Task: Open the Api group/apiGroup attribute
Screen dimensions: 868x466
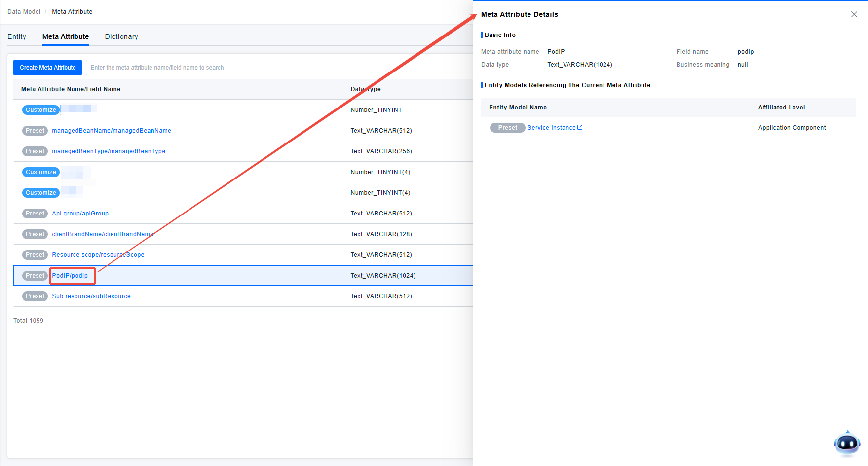Action: pos(80,214)
